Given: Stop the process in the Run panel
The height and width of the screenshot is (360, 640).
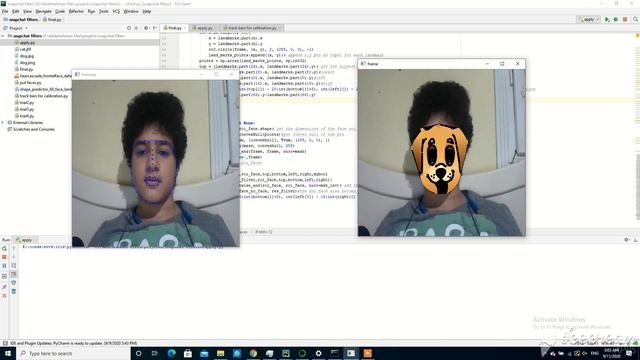Looking at the screenshot, I should tap(4, 257).
